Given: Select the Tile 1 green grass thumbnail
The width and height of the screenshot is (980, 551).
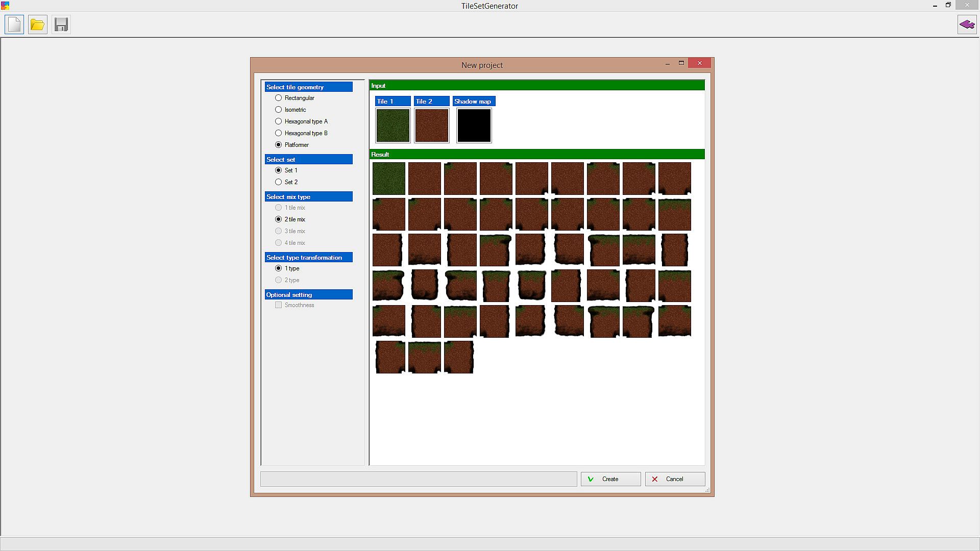Looking at the screenshot, I should (393, 126).
